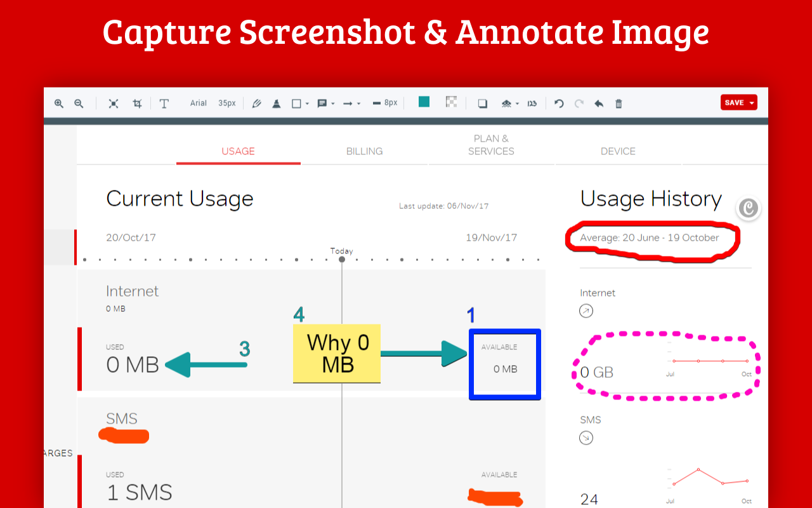
Task: Select the Arrow tool
Action: coord(348,104)
